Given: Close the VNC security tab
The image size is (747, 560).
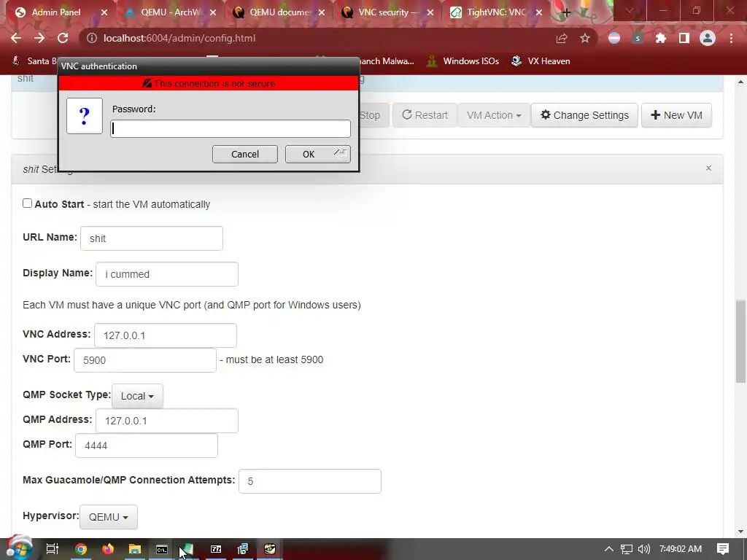Looking at the screenshot, I should [430, 12].
